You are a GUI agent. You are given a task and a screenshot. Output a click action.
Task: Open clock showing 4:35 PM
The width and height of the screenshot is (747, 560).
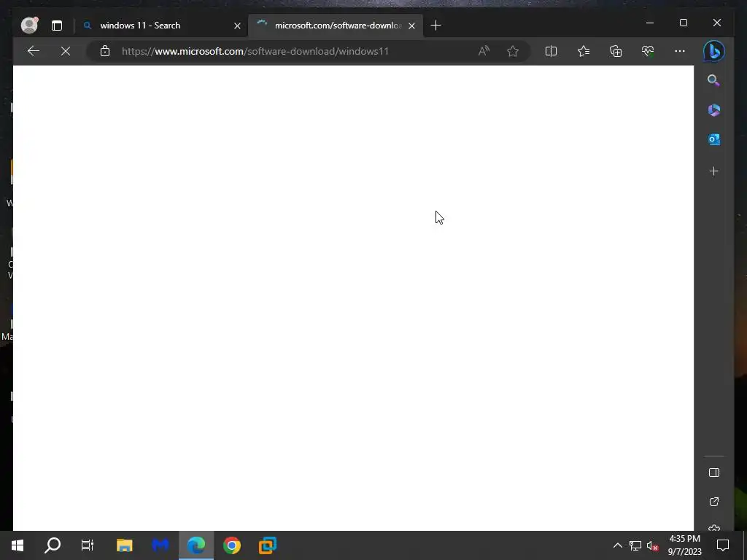684,545
